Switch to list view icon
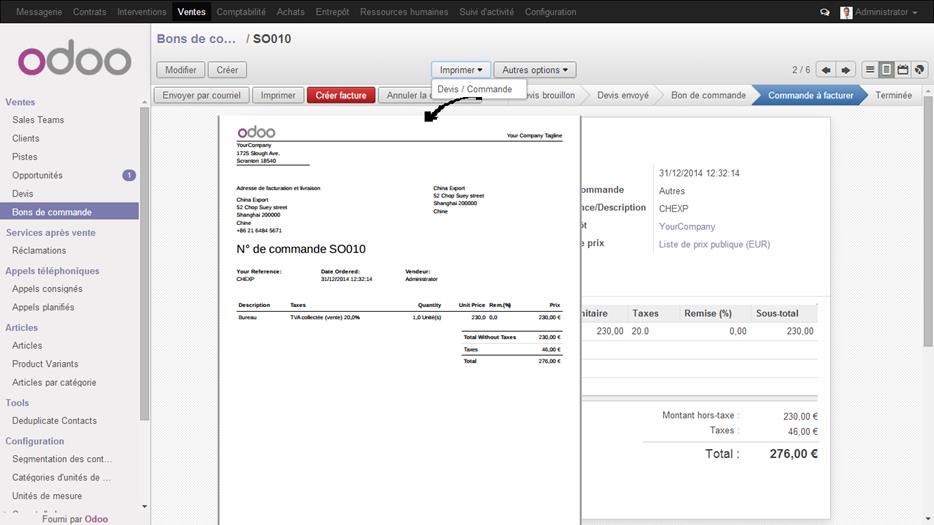This screenshot has width=934, height=525. [870, 70]
